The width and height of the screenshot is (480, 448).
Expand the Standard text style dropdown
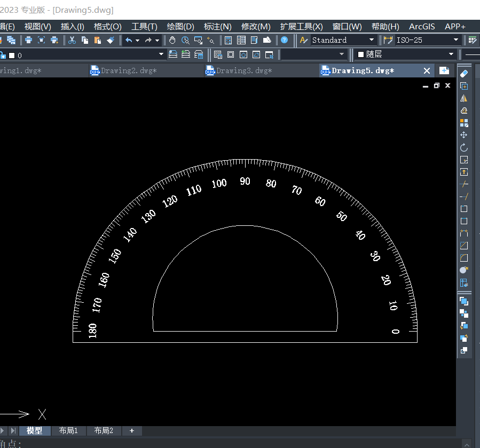[x=371, y=40]
